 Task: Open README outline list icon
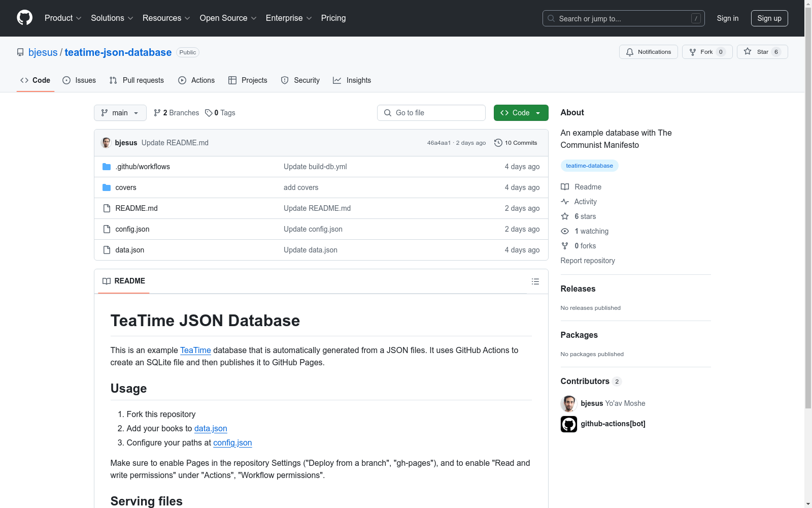pos(535,281)
